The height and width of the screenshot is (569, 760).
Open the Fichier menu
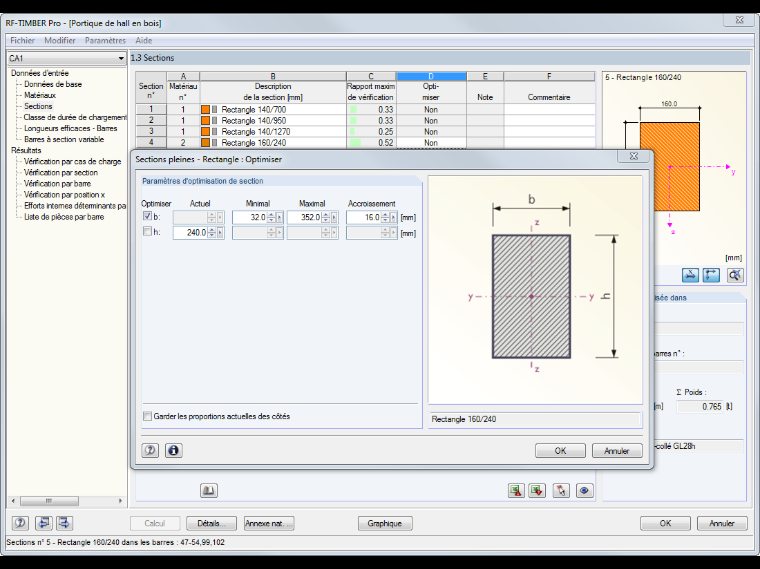(x=22, y=40)
